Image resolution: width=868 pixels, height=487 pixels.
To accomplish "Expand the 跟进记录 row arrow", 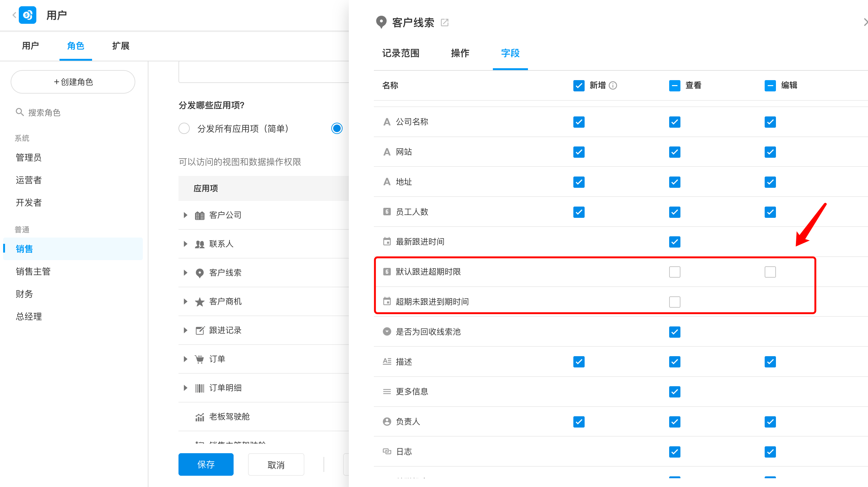I will point(185,331).
